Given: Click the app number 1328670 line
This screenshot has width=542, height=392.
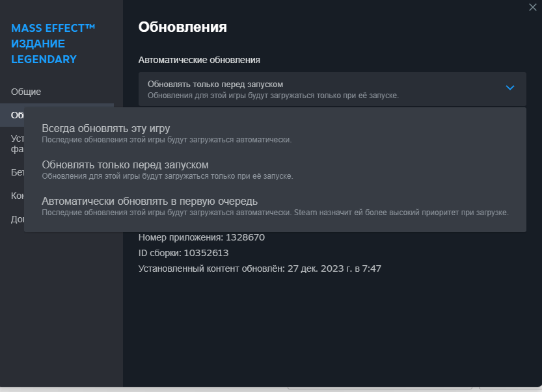Looking at the screenshot, I should 201,237.
